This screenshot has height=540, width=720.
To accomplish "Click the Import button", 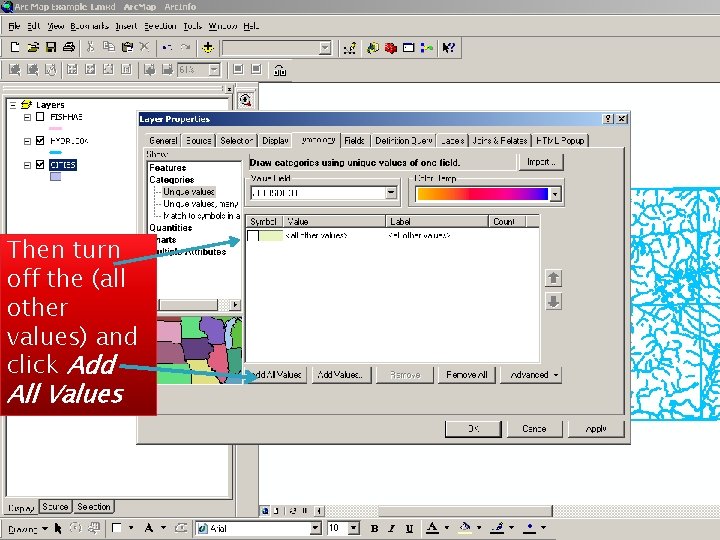I will pos(541,162).
